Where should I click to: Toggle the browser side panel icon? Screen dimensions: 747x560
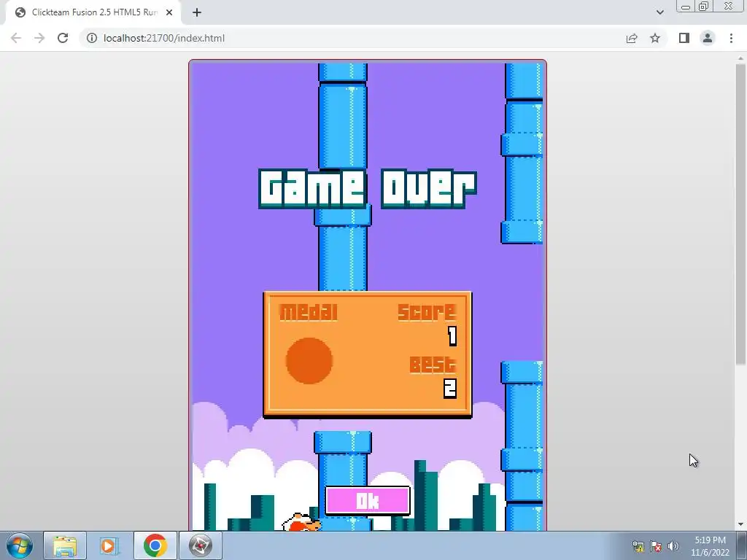tap(684, 38)
